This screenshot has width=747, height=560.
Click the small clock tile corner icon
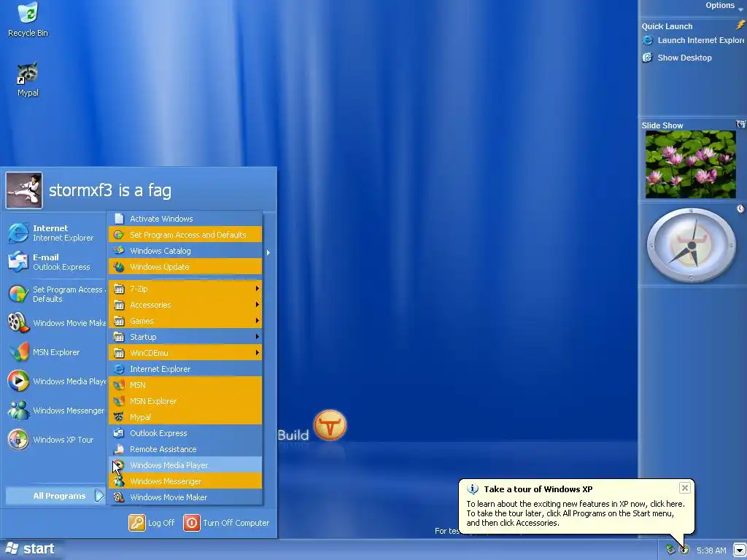[740, 209]
